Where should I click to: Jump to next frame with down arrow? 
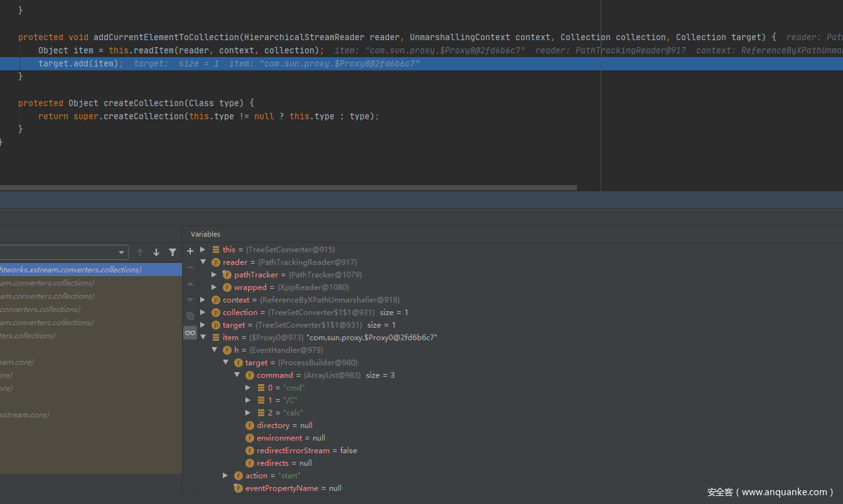click(156, 252)
